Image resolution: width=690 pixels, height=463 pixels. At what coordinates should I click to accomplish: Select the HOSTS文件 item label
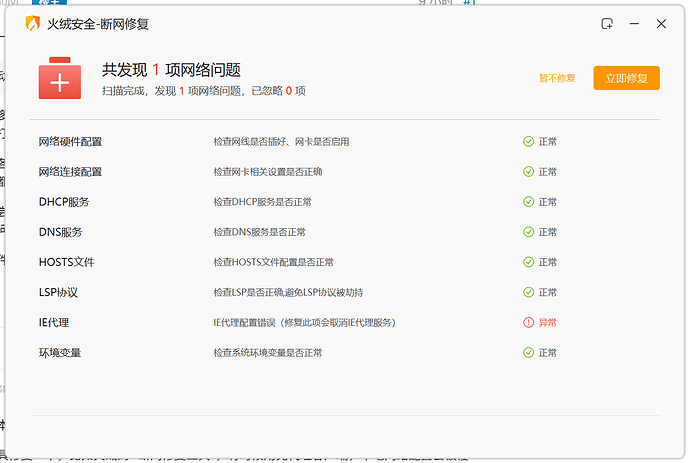[67, 262]
